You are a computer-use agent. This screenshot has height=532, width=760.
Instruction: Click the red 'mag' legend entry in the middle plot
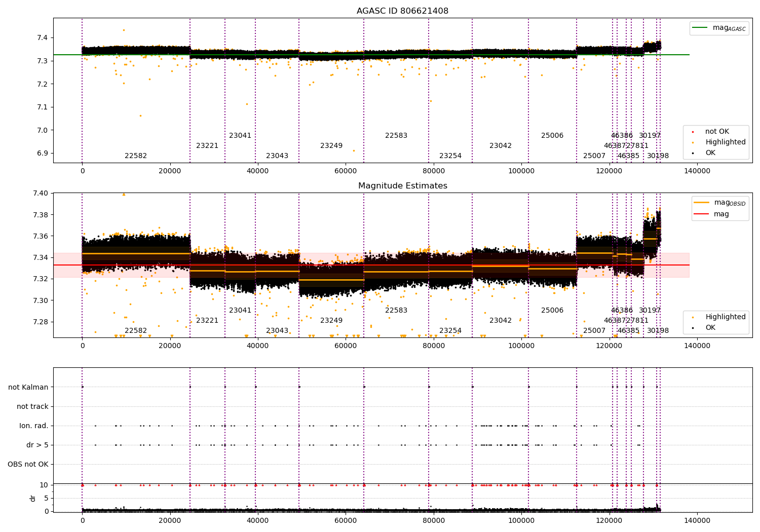(x=712, y=214)
